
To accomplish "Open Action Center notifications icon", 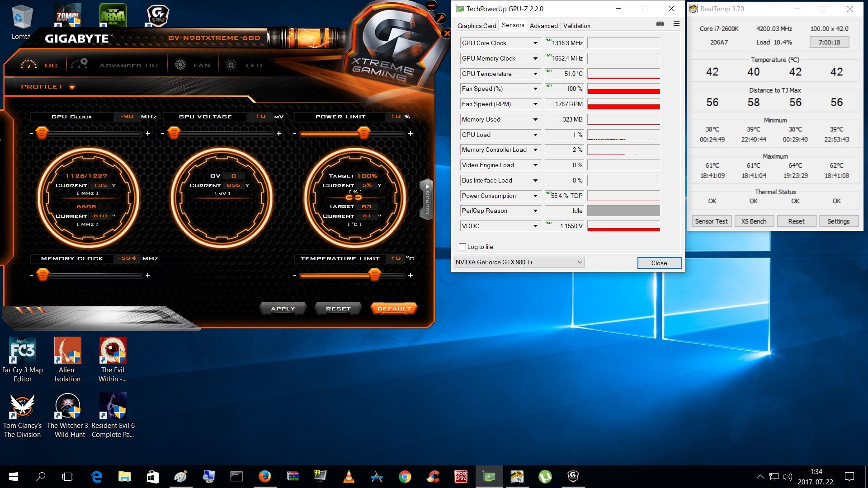I will click(x=849, y=476).
